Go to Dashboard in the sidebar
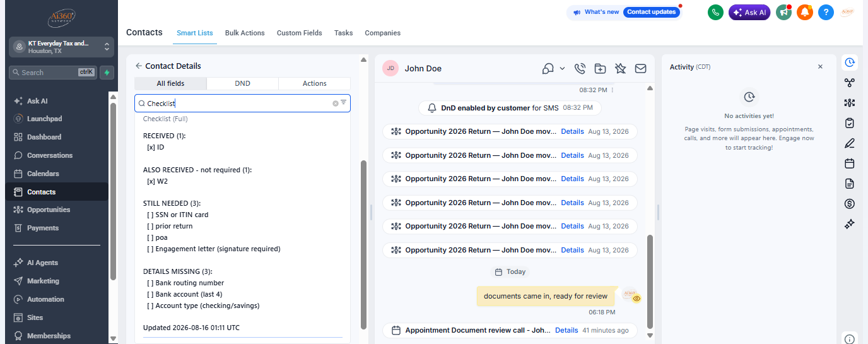 (44, 137)
